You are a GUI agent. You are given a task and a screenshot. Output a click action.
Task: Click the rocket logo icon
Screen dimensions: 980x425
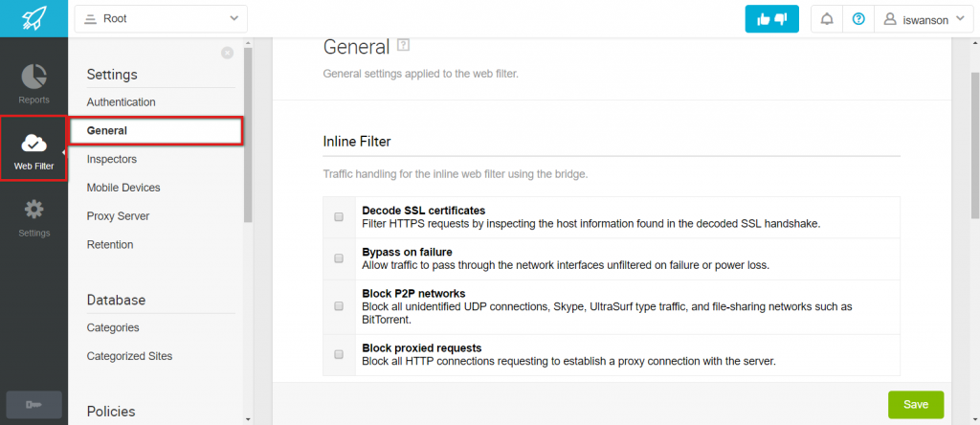[x=33, y=18]
